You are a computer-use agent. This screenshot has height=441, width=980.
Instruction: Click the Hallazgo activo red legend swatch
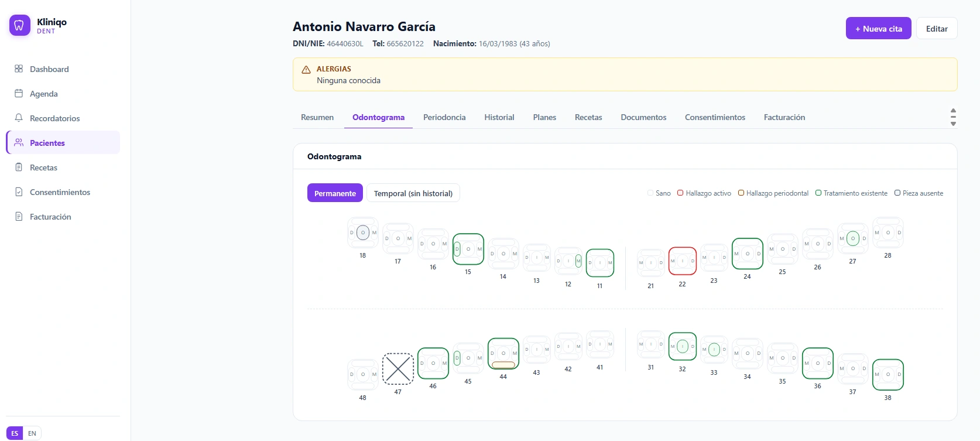point(680,193)
